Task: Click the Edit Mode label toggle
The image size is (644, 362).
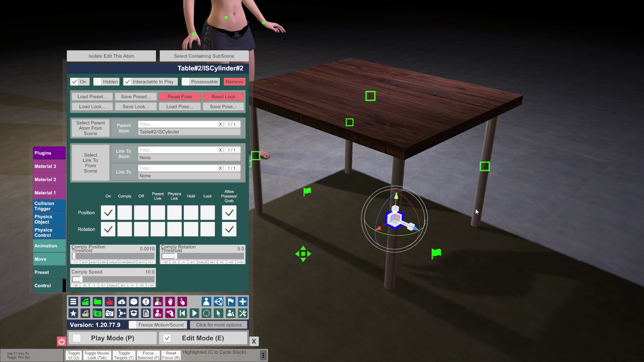Action: point(203,338)
